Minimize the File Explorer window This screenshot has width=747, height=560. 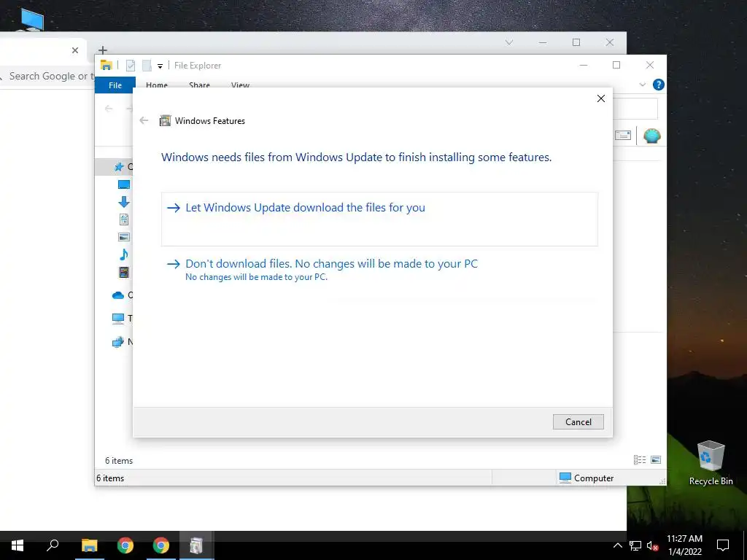(x=583, y=65)
